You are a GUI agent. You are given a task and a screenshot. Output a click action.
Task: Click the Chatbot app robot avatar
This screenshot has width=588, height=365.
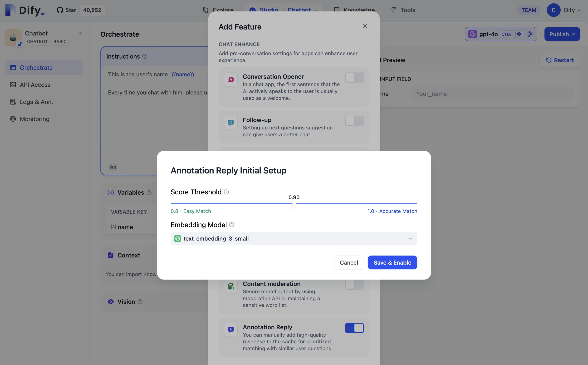click(x=13, y=37)
